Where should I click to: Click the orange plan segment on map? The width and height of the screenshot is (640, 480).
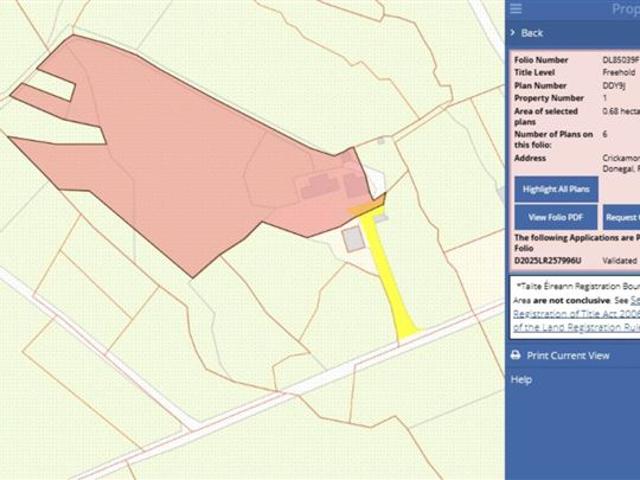pyautogui.click(x=366, y=207)
